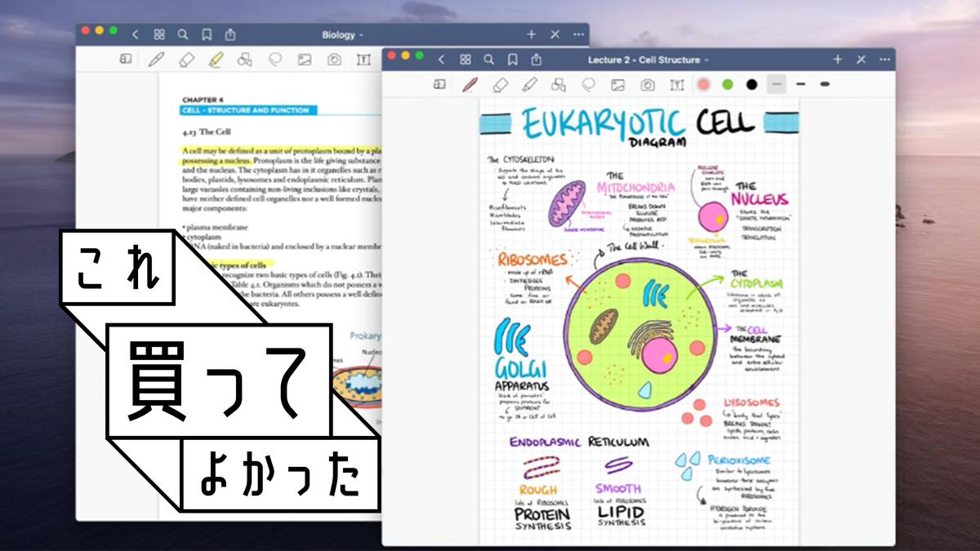Pick the Highlighter tool in Biology window
Screen dimensions: 980x551
[x=216, y=59]
